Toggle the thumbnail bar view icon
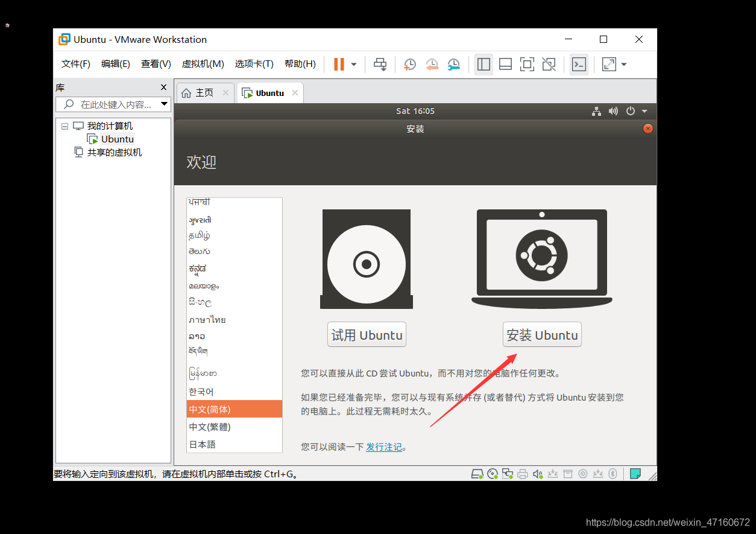Image resolution: width=756 pixels, height=534 pixels. [505, 64]
